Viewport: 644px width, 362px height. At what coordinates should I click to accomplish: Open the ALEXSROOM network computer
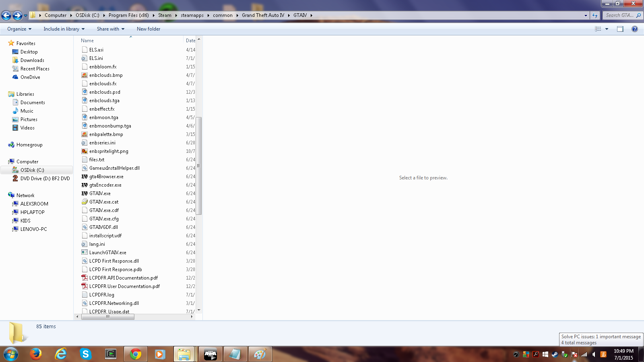click(34, 204)
